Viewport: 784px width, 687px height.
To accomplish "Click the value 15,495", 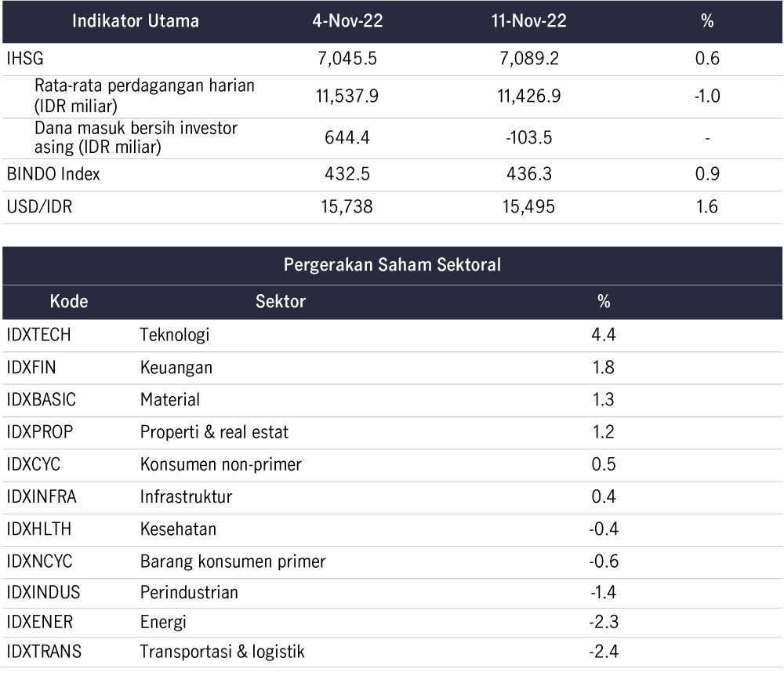I will 529,207.
